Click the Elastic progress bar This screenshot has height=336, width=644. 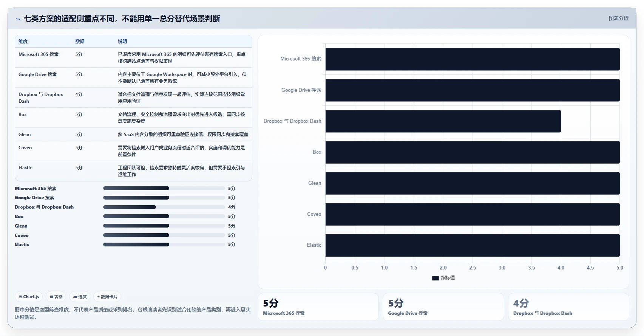pyautogui.click(x=164, y=245)
